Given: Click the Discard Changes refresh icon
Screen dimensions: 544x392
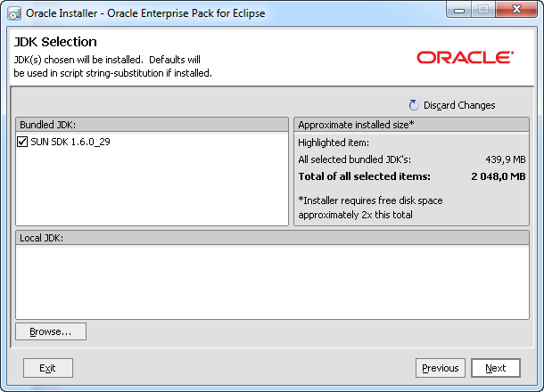Looking at the screenshot, I should (x=414, y=105).
